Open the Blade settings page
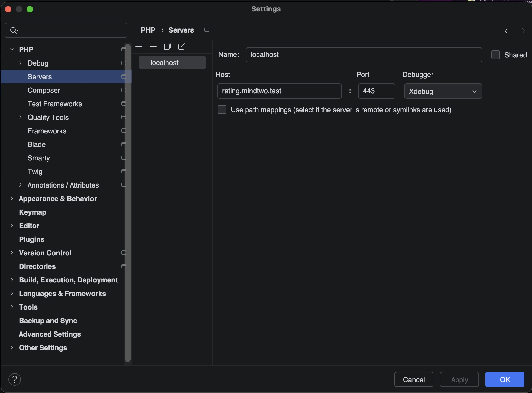 (37, 144)
